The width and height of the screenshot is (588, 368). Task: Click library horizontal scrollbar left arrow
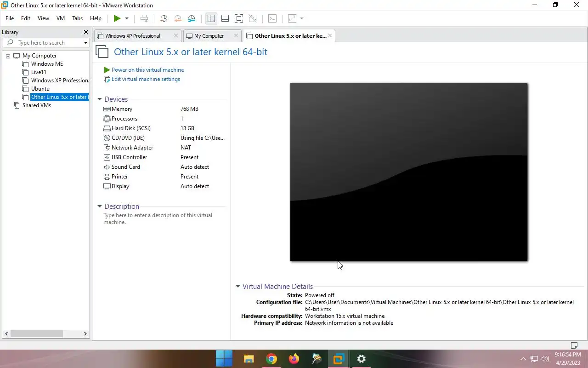(6, 333)
